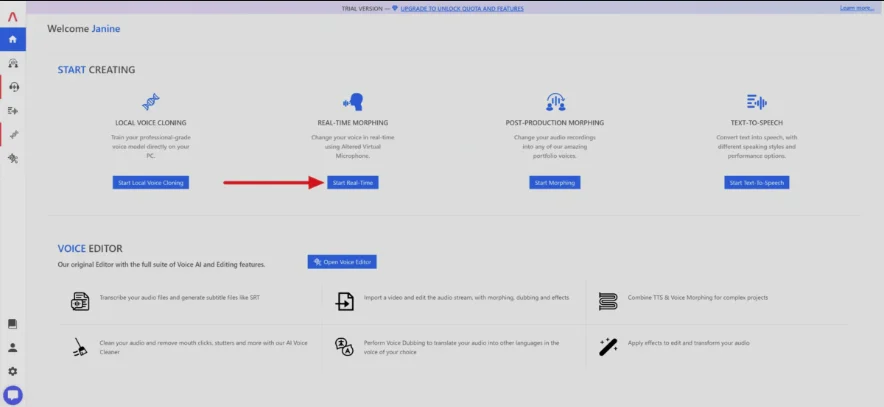Image resolution: width=884 pixels, height=407 pixels.
Task: Open settings gear icon in sidebar
Action: pos(12,371)
